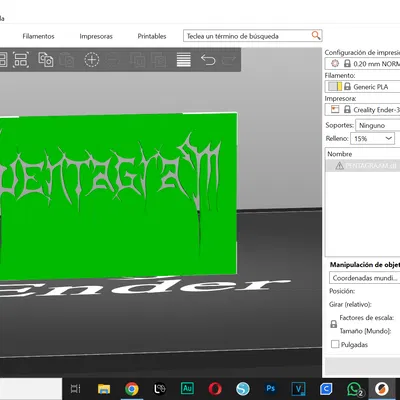
Task: Click the lock icon beside Creality Ender-3
Action: click(347, 109)
